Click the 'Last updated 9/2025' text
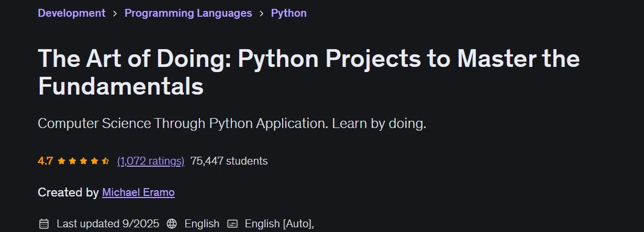Viewport: 644px width, 232px height. [x=108, y=224]
